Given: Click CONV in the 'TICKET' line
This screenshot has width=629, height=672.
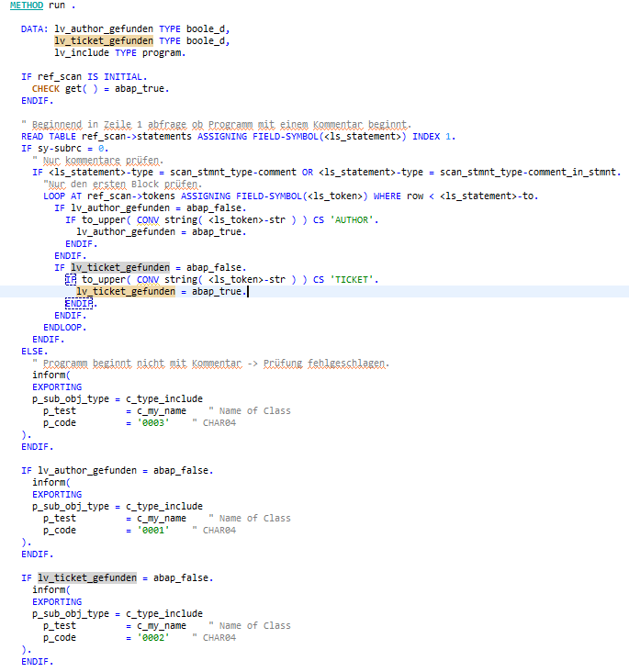Looking at the screenshot, I should point(148,280).
